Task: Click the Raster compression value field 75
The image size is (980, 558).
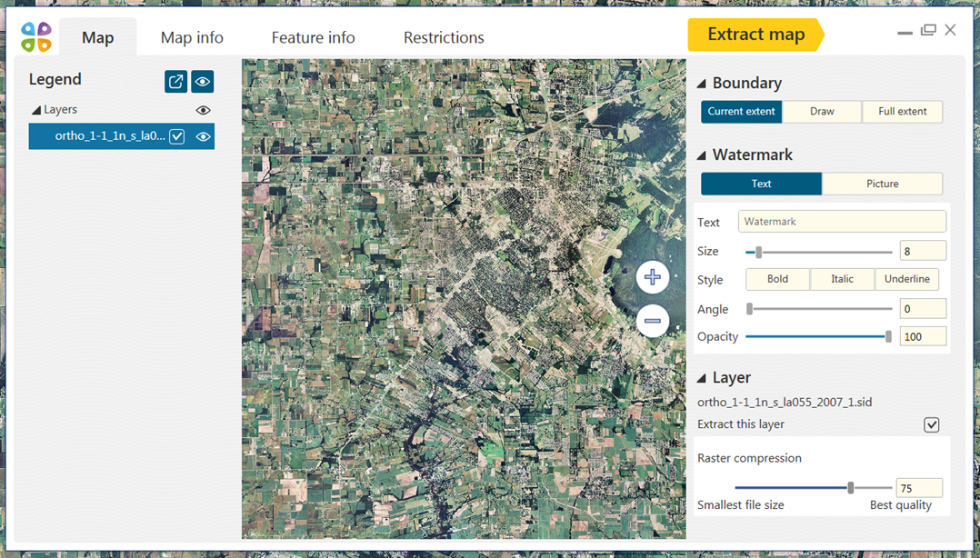Action: coord(919,488)
